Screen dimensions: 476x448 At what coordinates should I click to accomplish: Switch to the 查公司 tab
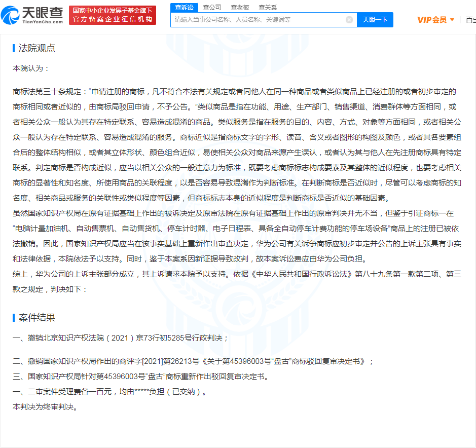coord(212,7)
